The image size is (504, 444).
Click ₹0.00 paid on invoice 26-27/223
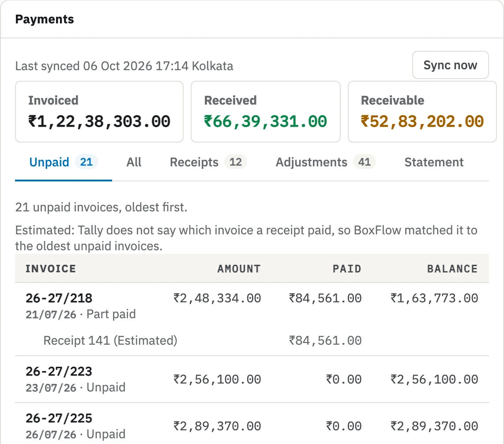click(344, 380)
